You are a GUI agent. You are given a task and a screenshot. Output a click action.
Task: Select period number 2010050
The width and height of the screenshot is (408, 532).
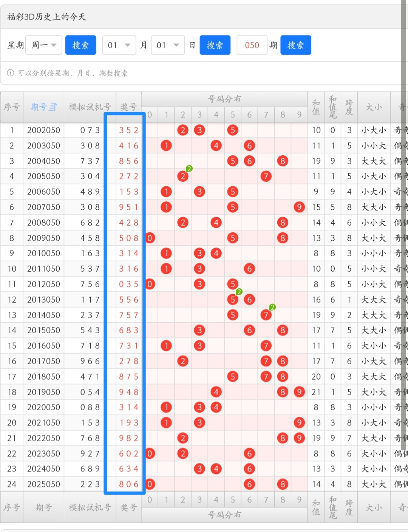(43, 253)
